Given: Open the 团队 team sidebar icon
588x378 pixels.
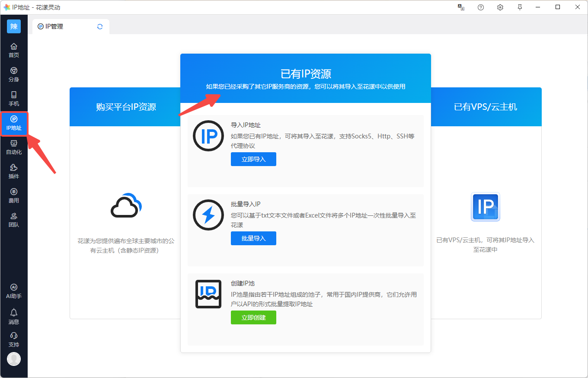Looking at the screenshot, I should tap(14, 219).
